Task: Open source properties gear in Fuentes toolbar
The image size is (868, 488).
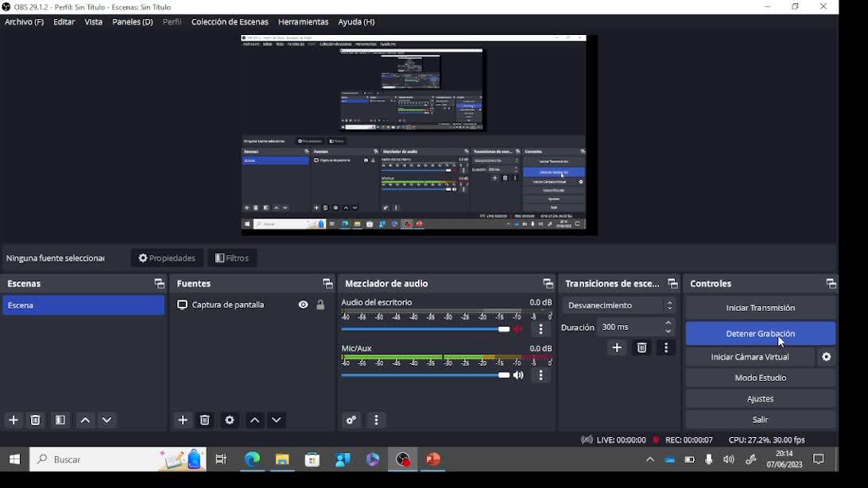Action: [x=230, y=420]
